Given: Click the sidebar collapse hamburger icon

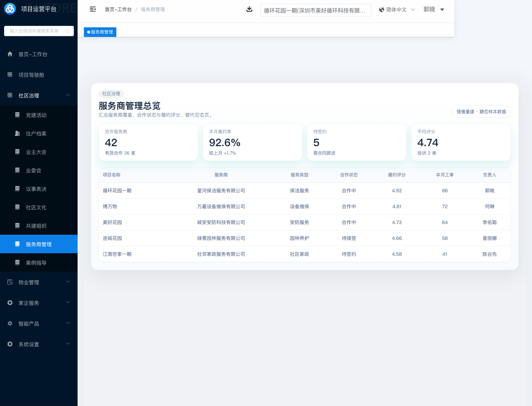Looking at the screenshot, I should tap(93, 9).
